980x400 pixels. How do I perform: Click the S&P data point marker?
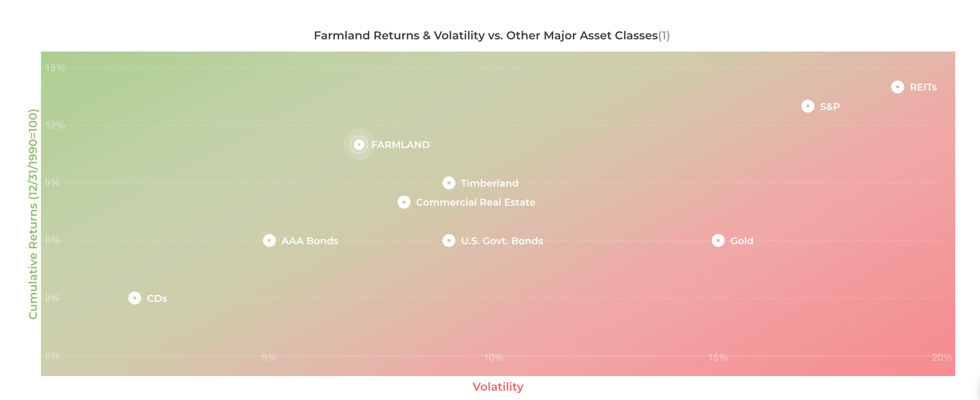(808, 106)
